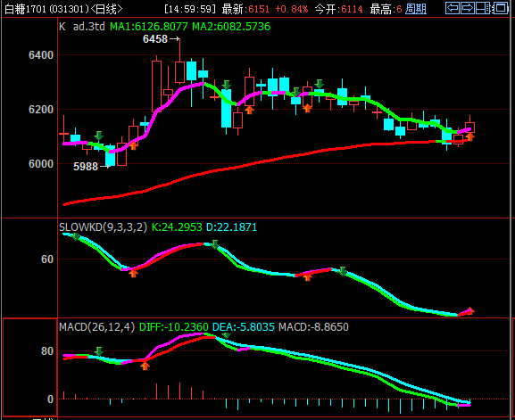Image resolution: width=515 pixels, height=420 pixels.
Task: Click the D:22.1871 value
Action: [x=231, y=227]
